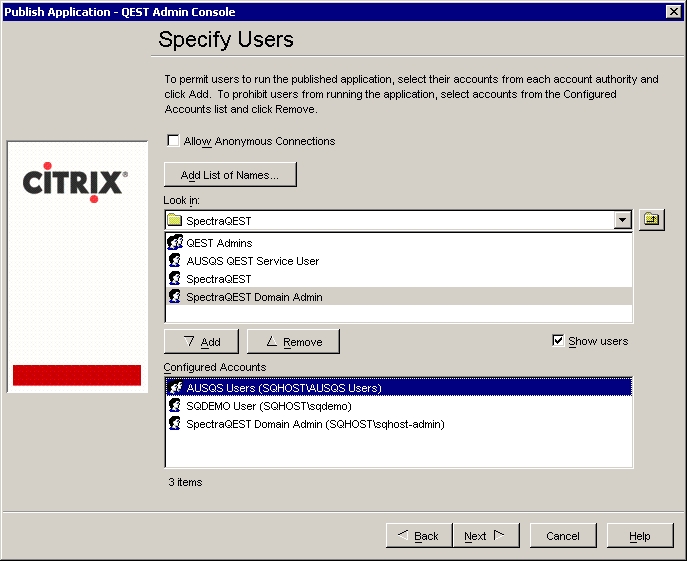
Task: Click the Remove button
Action: coord(293,342)
